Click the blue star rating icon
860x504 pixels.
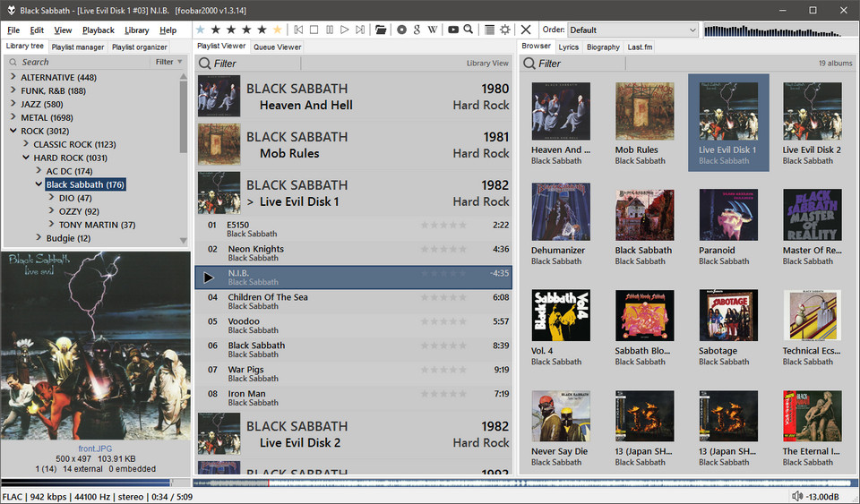coord(201,30)
